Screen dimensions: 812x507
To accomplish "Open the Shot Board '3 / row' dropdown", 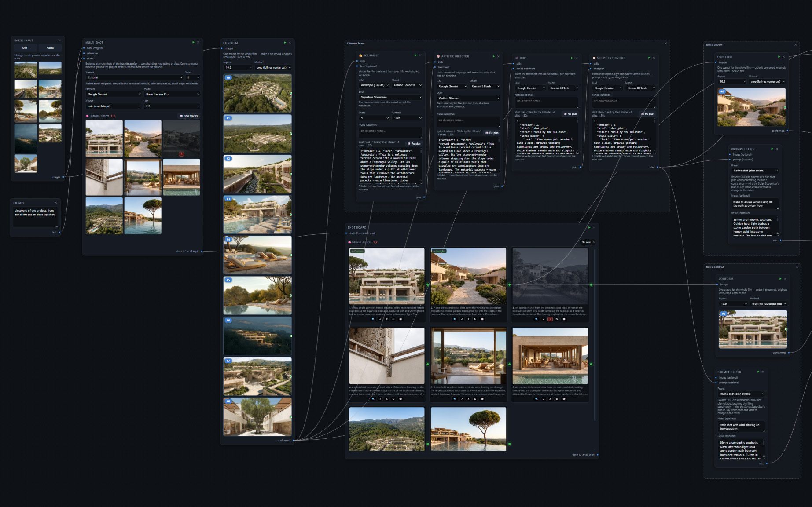I will pos(588,242).
